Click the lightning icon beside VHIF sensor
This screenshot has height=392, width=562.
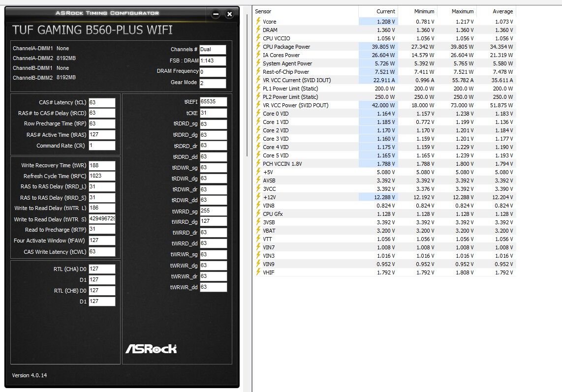click(x=258, y=272)
